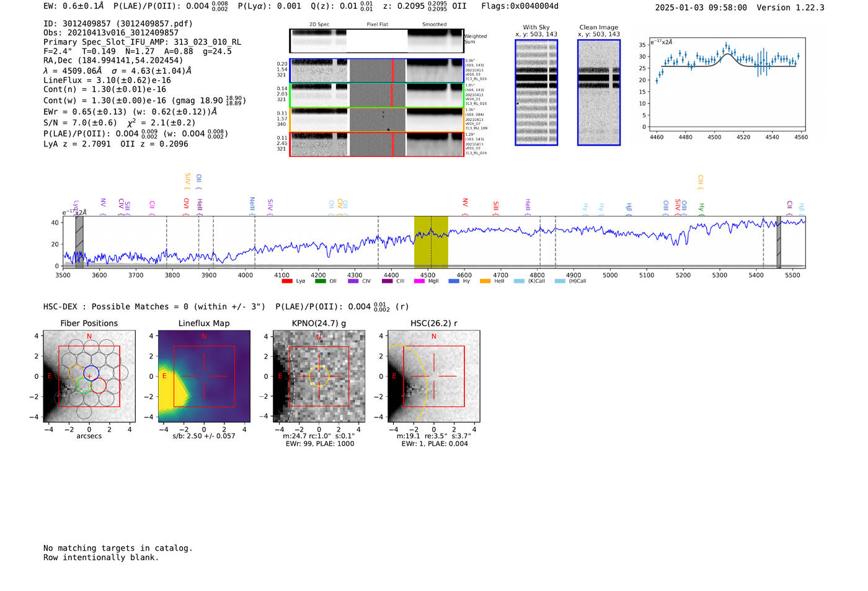Click the 'arcsecs' axis label

tap(89, 436)
